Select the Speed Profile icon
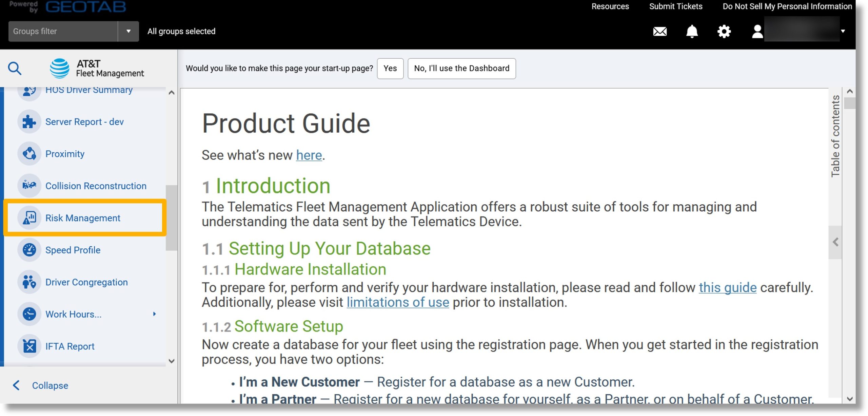 click(29, 250)
